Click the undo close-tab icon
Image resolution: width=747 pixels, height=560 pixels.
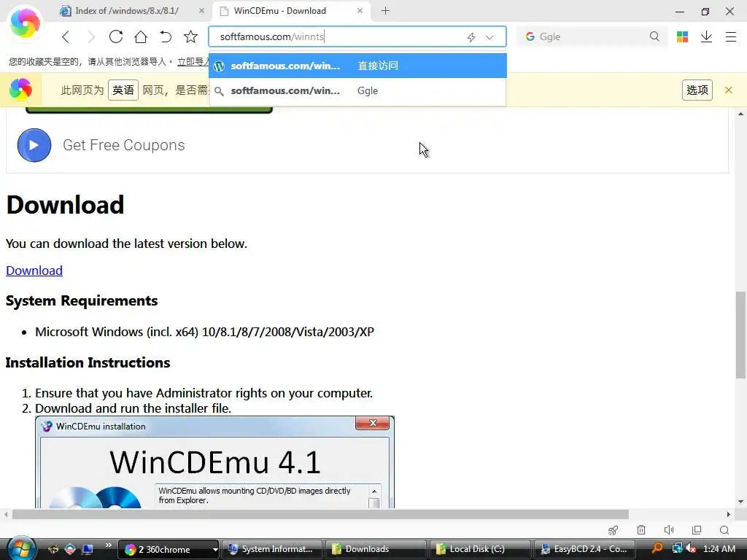pos(166,36)
